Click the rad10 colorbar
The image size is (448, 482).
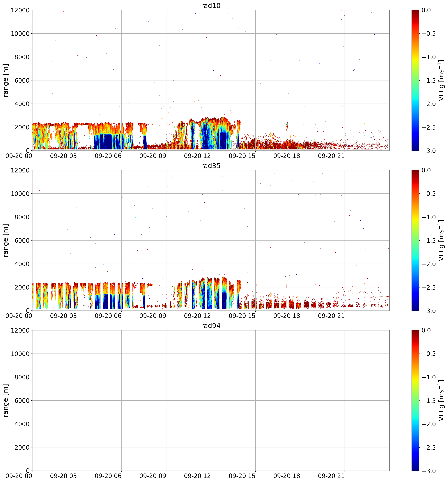click(x=415, y=80)
